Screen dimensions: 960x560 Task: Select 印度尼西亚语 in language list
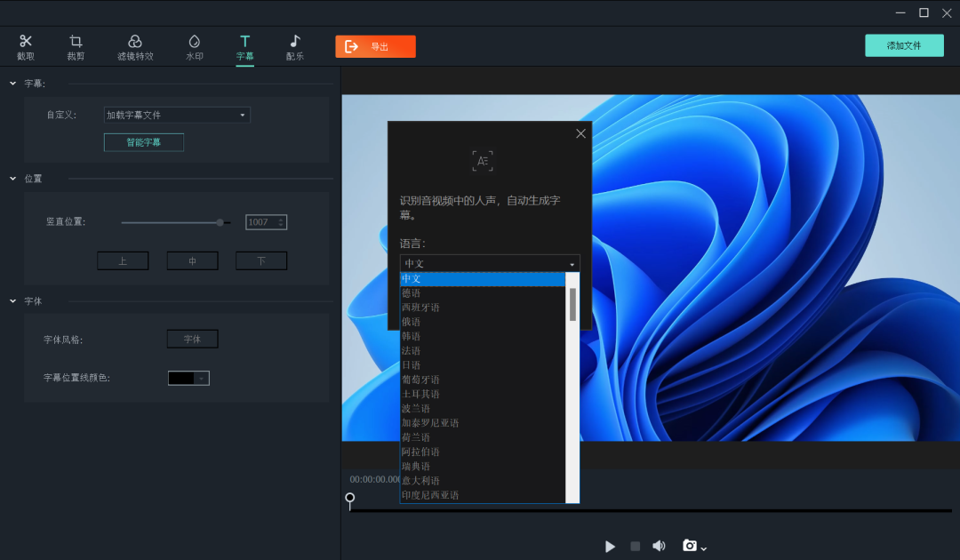tap(483, 495)
